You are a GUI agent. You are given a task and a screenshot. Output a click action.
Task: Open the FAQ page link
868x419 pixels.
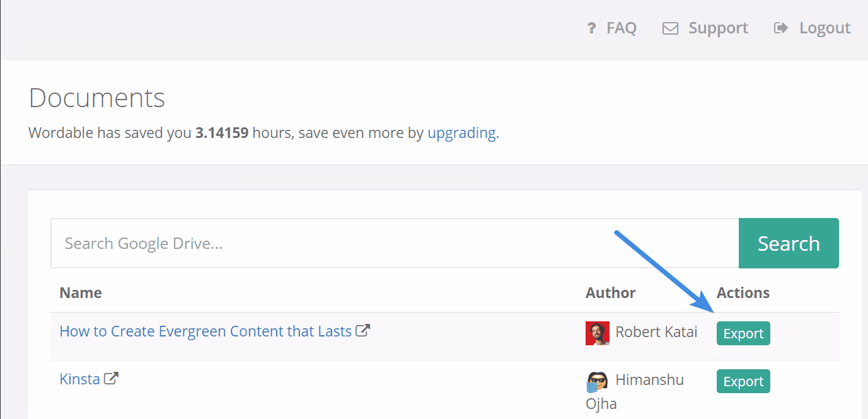point(621,28)
